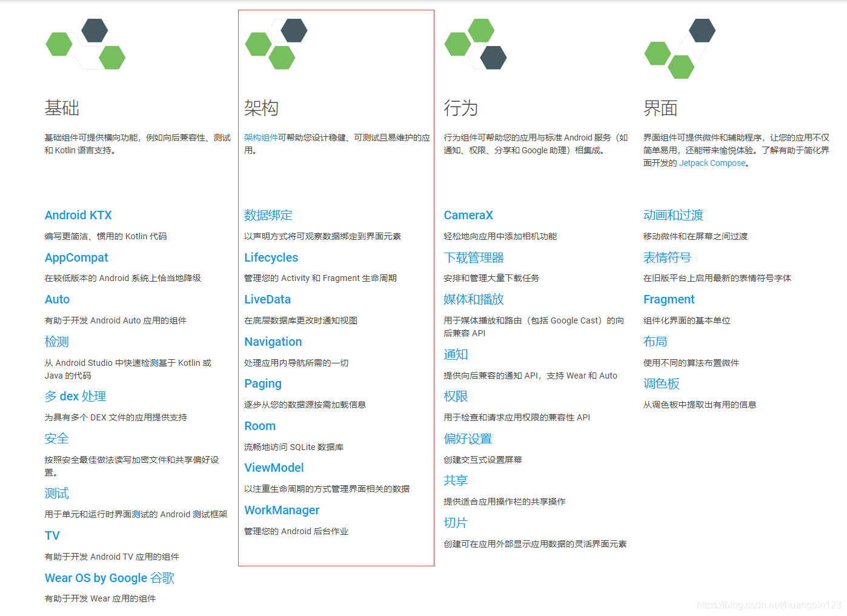Open the Navigation link
Viewport: 847px width, 616px height.
[x=273, y=342]
